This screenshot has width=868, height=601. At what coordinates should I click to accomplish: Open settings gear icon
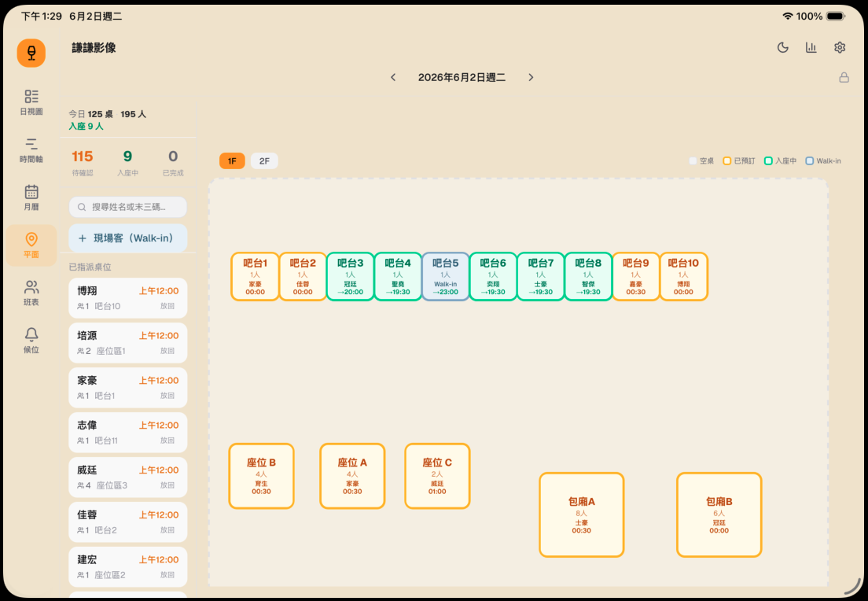click(x=840, y=48)
